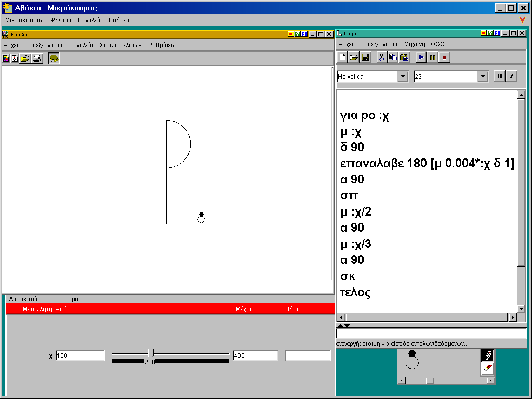Click the Βήμα column header
Image resolution: width=532 pixels, height=399 pixels.
[292, 309]
